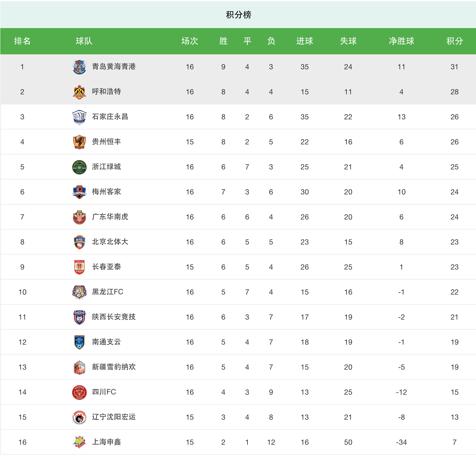The height and width of the screenshot is (456, 476).
Task: Open 陕西长安竞技 team page link
Action: coord(114,317)
